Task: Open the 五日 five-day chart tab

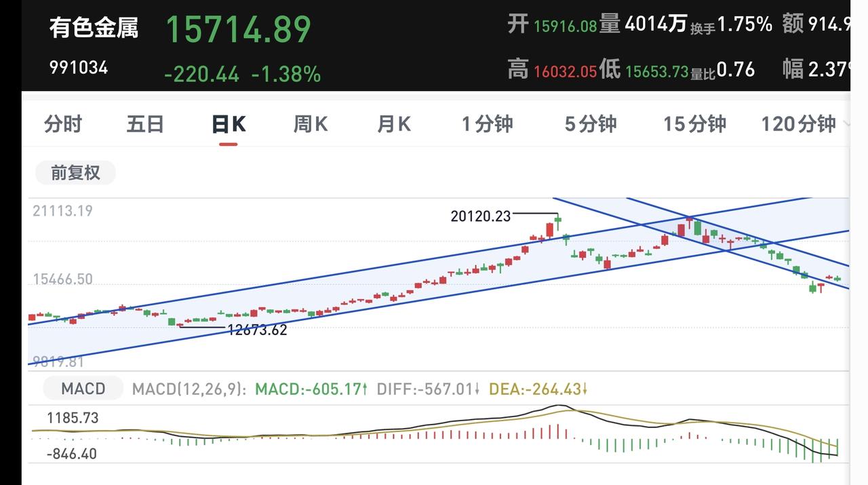Action: [145, 124]
